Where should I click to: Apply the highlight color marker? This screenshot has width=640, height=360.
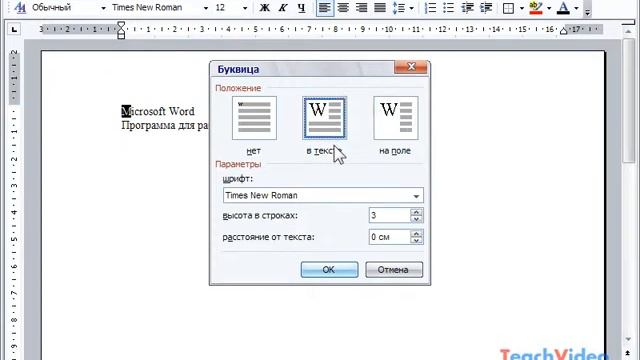pyautogui.click(x=536, y=8)
